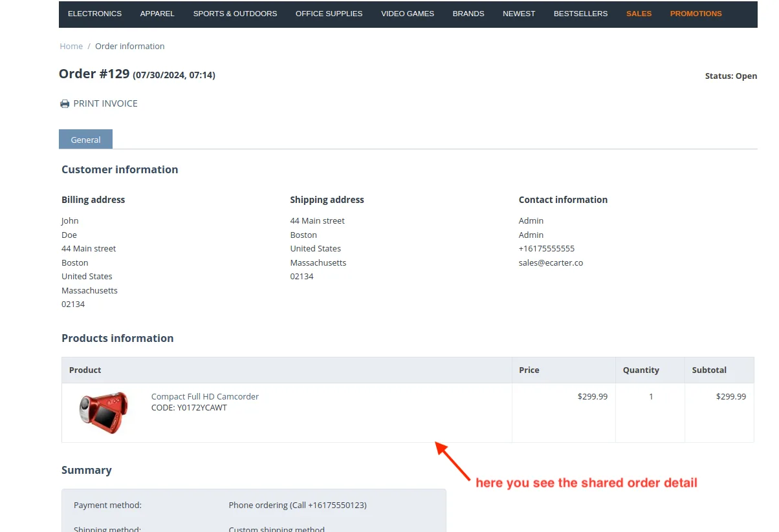779x532 pixels.
Task: Open the Electronics menu category
Action: [94, 14]
